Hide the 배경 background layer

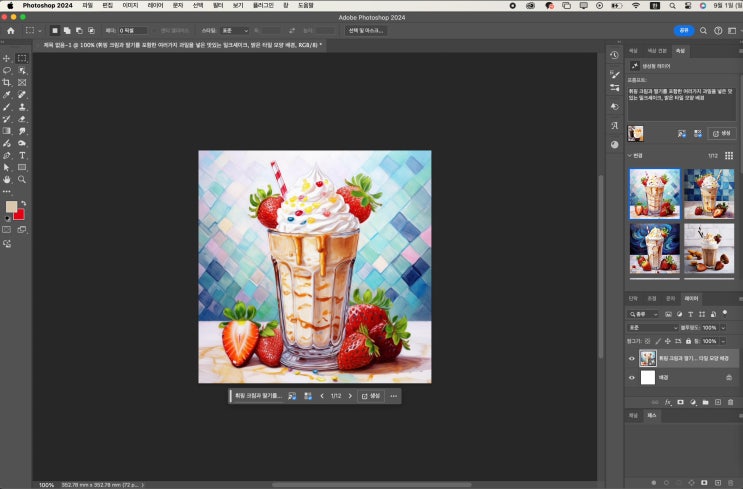coord(631,377)
